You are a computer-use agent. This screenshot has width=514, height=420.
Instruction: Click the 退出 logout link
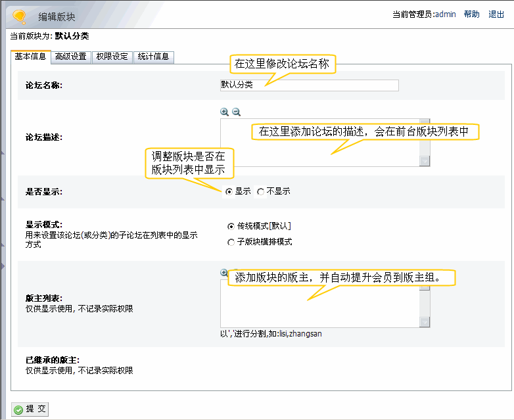tap(496, 14)
